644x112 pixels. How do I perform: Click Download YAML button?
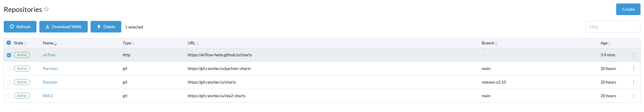point(63,27)
